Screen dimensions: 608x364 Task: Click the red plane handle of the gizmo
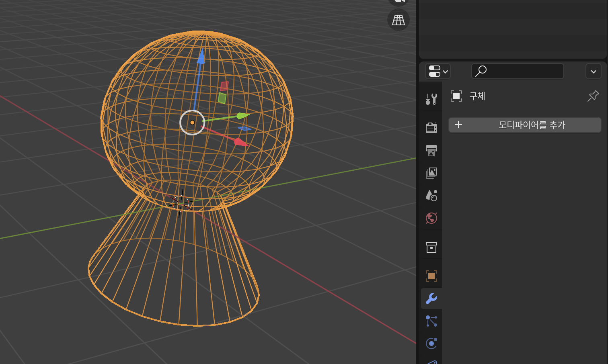(224, 86)
